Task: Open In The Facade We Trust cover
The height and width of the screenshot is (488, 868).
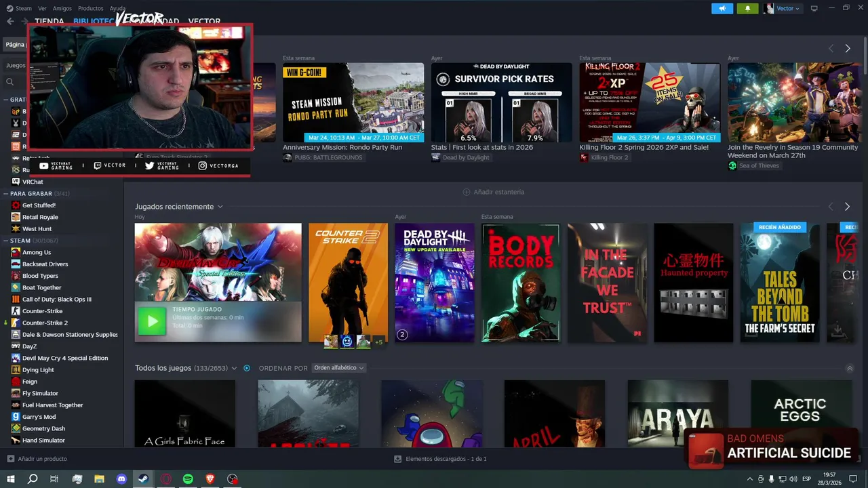Action: click(x=607, y=283)
